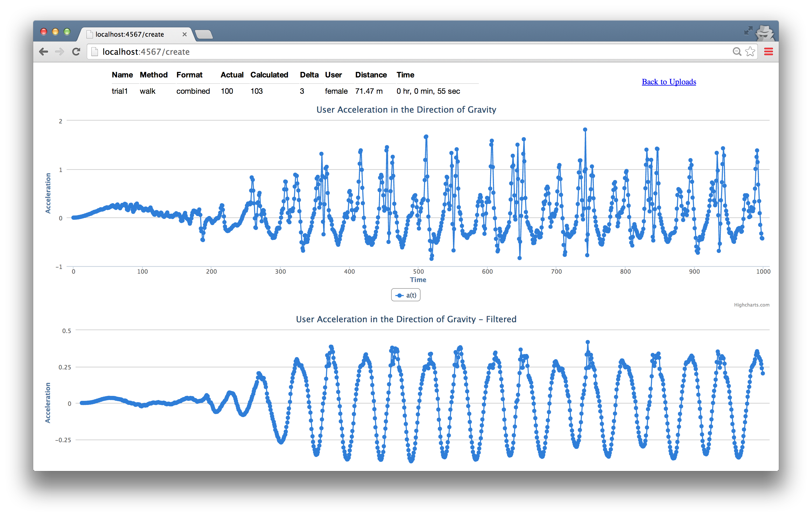812x517 pixels.
Task: Select the localhost:4567/create tab
Action: (x=130, y=34)
